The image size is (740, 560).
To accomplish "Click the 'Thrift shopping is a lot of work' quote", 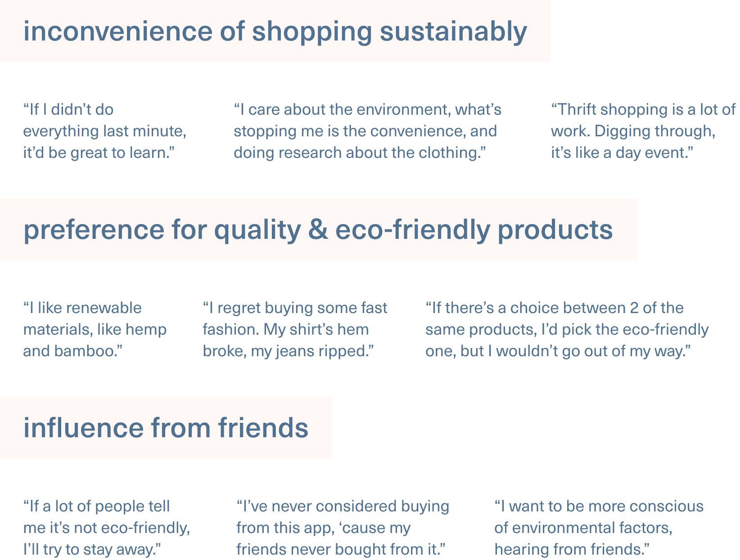I will (x=643, y=131).
